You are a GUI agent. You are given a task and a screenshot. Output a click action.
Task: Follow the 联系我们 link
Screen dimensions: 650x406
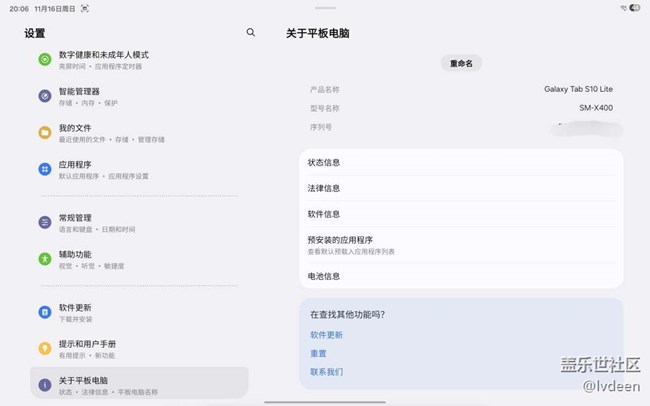click(326, 372)
